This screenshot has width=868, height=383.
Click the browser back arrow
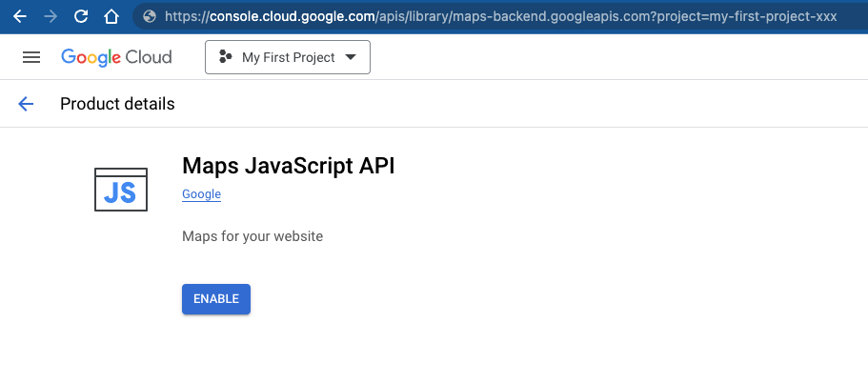point(19,16)
